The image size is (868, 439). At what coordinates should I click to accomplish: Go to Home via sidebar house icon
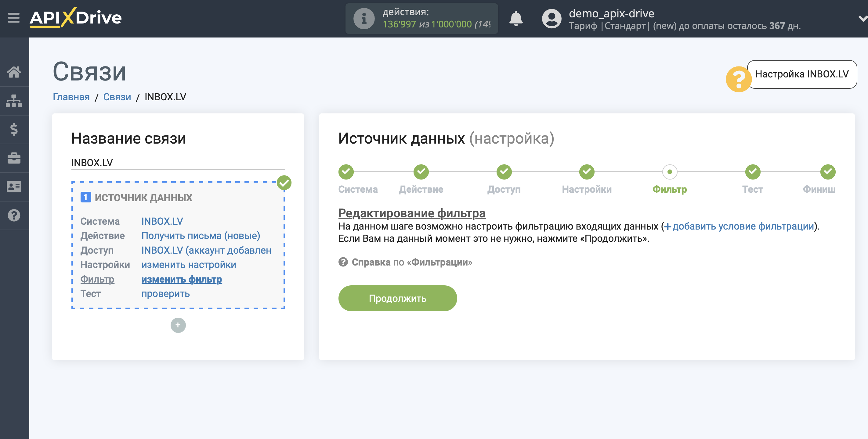click(14, 72)
